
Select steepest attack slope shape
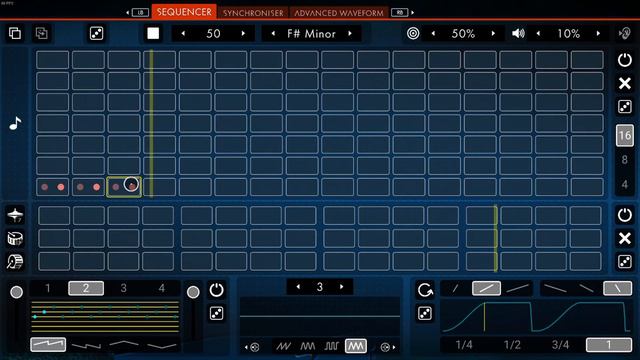[456, 289]
